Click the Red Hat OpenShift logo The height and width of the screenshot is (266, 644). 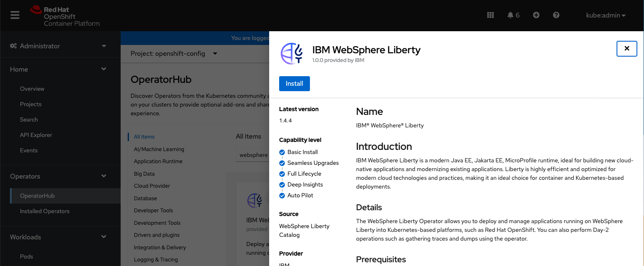(65, 16)
